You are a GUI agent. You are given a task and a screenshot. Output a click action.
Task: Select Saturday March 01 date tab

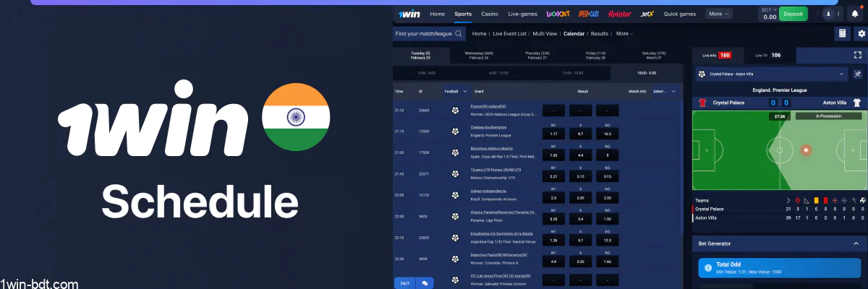(x=654, y=55)
